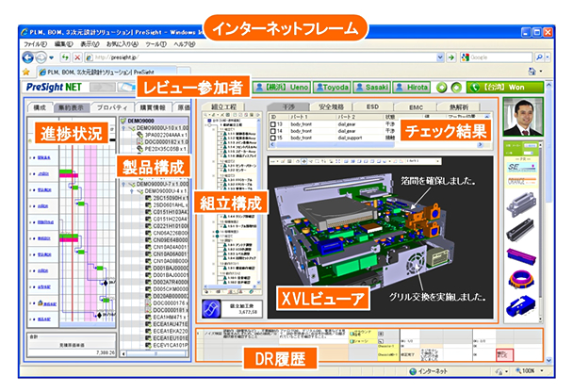
Task: Click the red X Stop icon
Action: pos(77,57)
